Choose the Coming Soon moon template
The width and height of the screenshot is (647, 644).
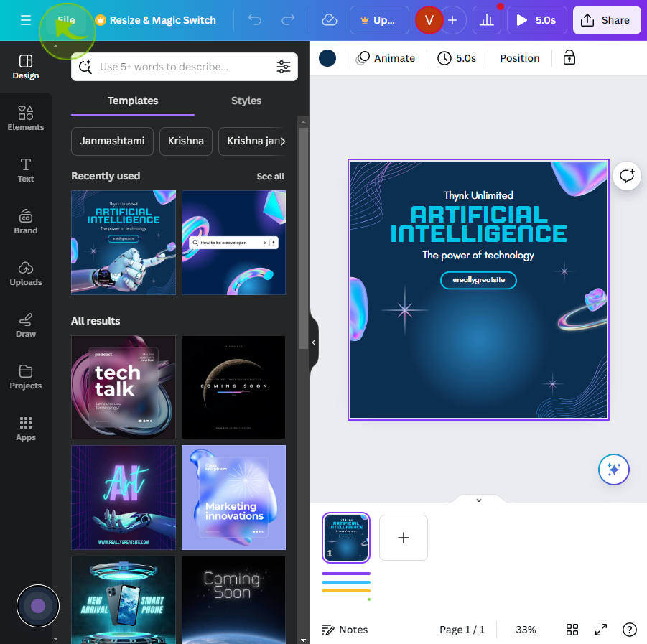pos(233,387)
